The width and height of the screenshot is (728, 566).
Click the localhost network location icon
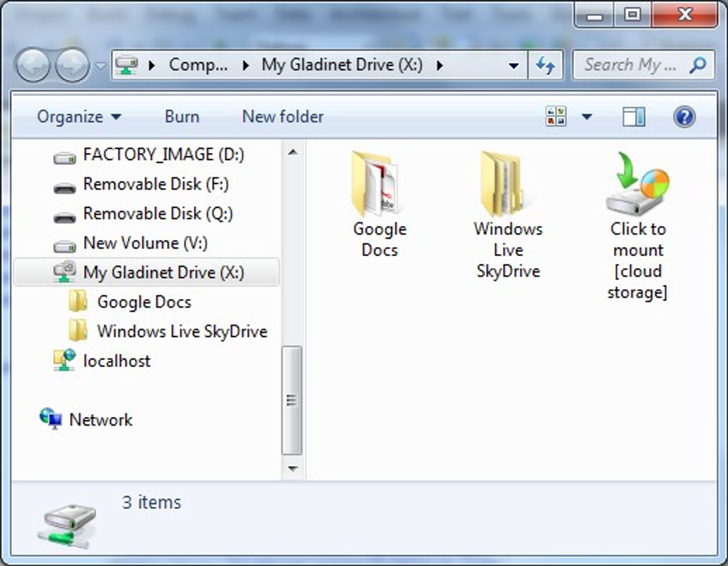64,360
